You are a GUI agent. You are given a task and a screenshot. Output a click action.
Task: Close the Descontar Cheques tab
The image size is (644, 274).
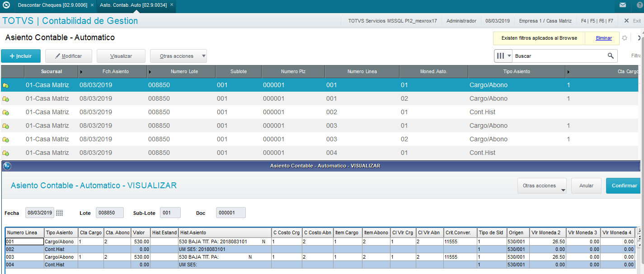[92, 5]
